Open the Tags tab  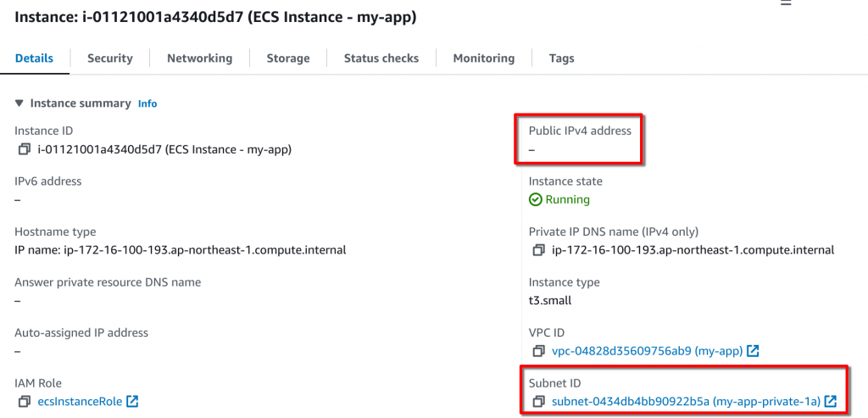pos(561,59)
